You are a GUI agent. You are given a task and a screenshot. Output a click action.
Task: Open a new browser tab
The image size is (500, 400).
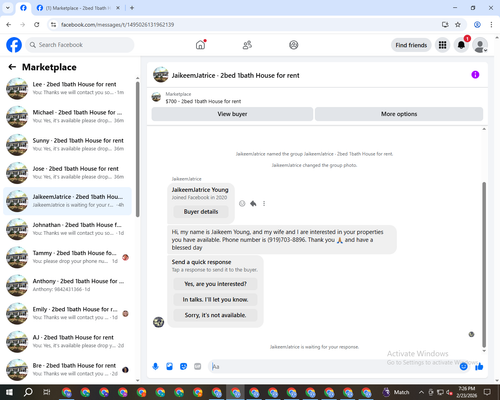(132, 8)
